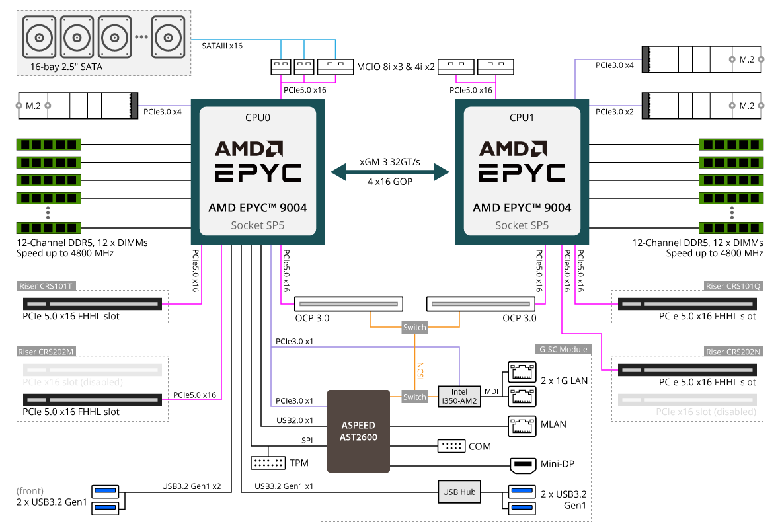Viewport: 780px width, 532px height.
Task: Select the M.2 module attached to CPU0
Action: coord(78,105)
